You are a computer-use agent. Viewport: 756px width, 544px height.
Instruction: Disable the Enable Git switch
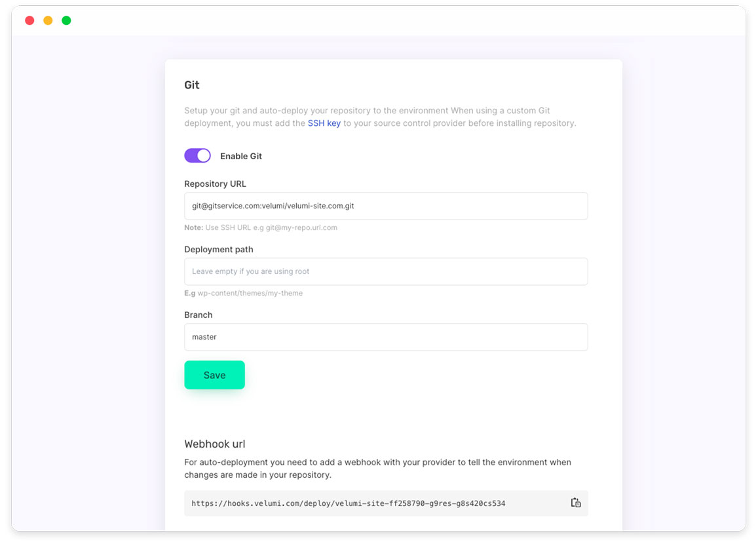tap(197, 155)
